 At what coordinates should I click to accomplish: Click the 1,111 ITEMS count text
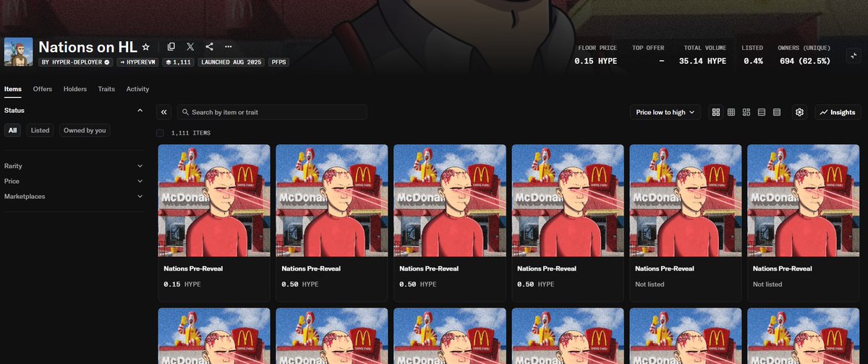[x=191, y=133]
